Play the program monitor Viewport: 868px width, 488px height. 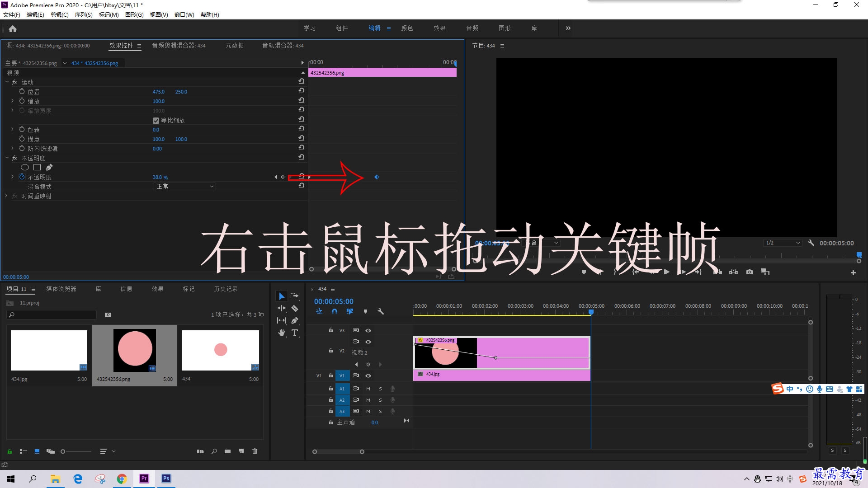point(666,272)
